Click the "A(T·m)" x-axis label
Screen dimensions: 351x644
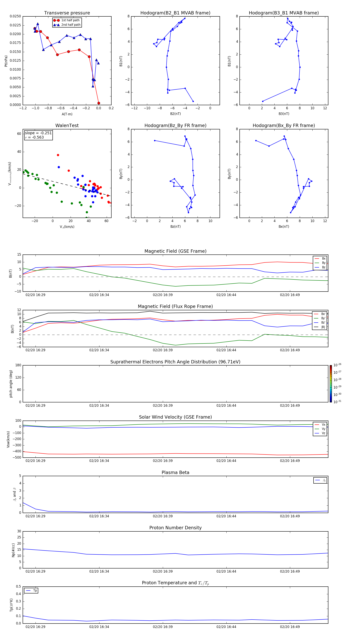pyautogui.click(x=67, y=114)
